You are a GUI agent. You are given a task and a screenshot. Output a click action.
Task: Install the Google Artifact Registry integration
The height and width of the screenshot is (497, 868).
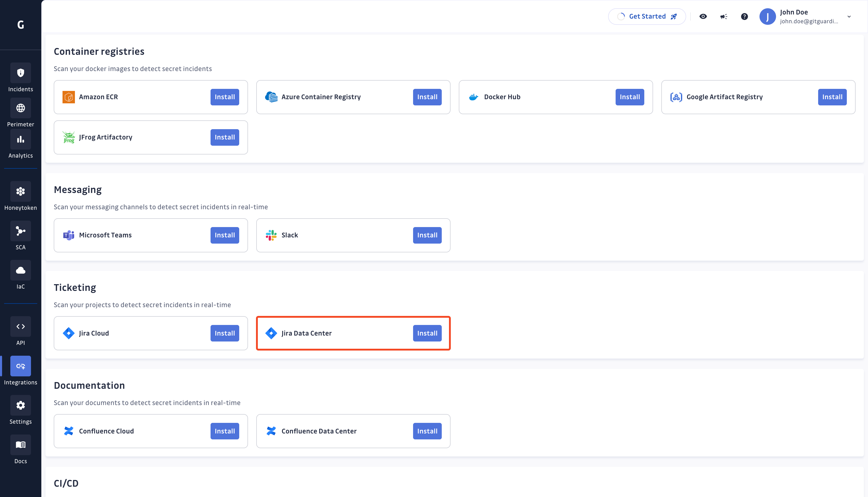pyautogui.click(x=832, y=97)
